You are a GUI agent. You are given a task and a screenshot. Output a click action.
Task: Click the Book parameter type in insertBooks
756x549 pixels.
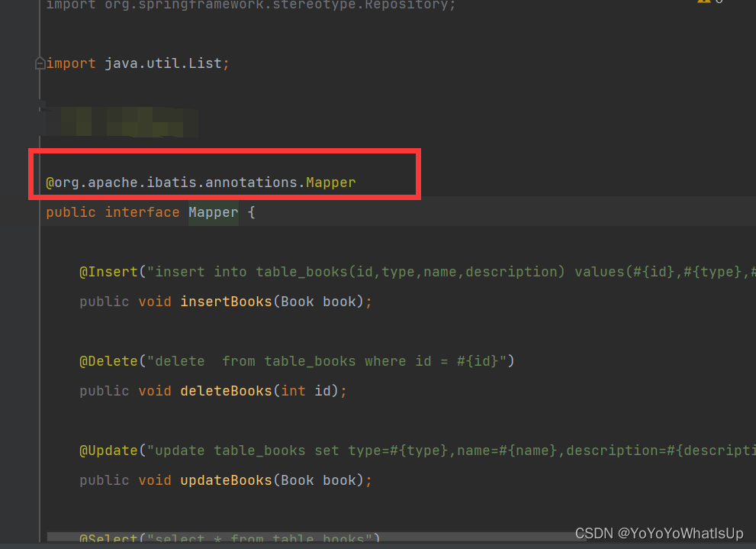coord(297,302)
